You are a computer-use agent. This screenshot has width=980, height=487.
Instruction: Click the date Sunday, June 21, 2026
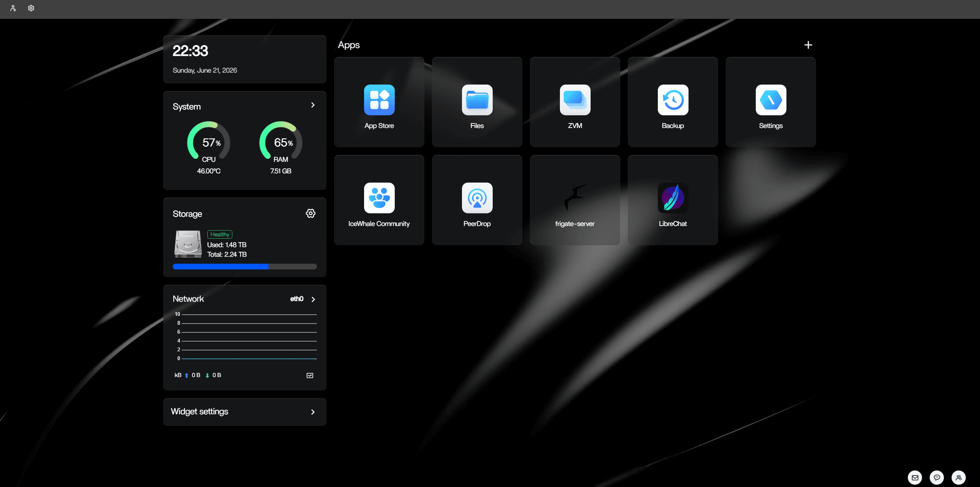point(205,70)
